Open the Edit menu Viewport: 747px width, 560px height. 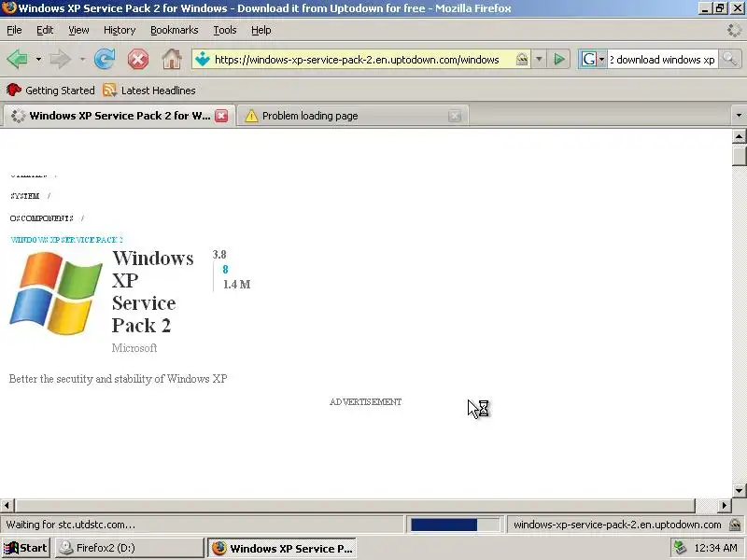click(45, 30)
